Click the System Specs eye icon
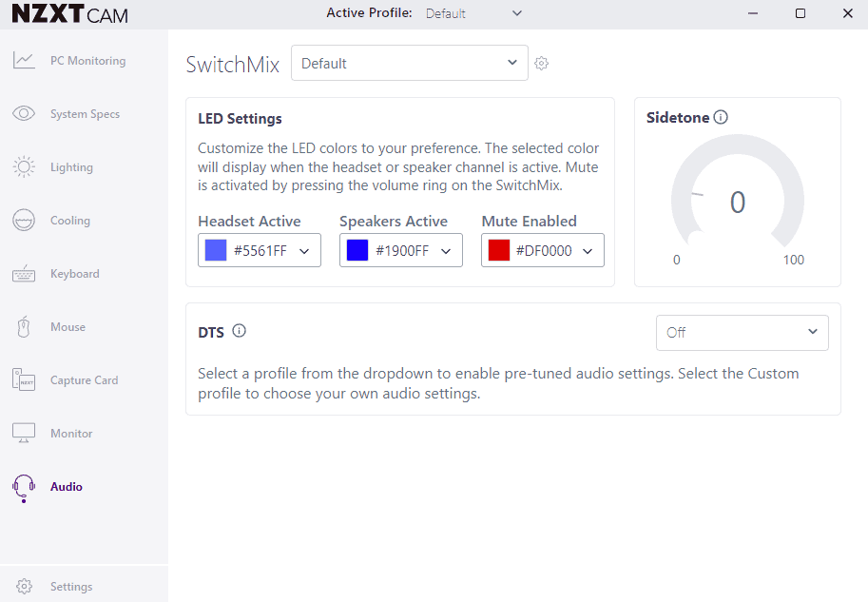This screenshot has width=868, height=602. pos(24,114)
